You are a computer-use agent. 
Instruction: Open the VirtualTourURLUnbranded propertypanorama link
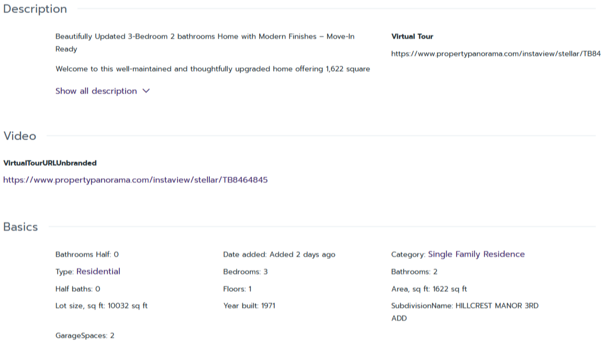(x=136, y=180)
